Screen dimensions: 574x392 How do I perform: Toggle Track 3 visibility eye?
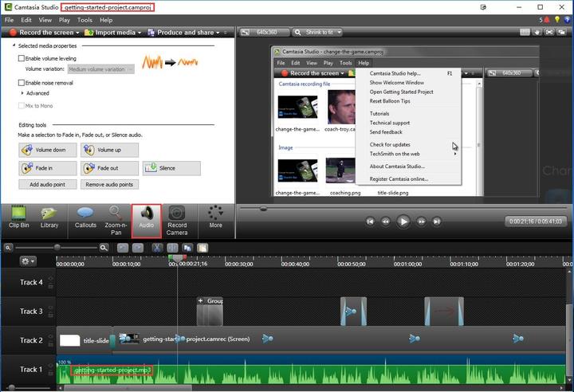coord(50,308)
